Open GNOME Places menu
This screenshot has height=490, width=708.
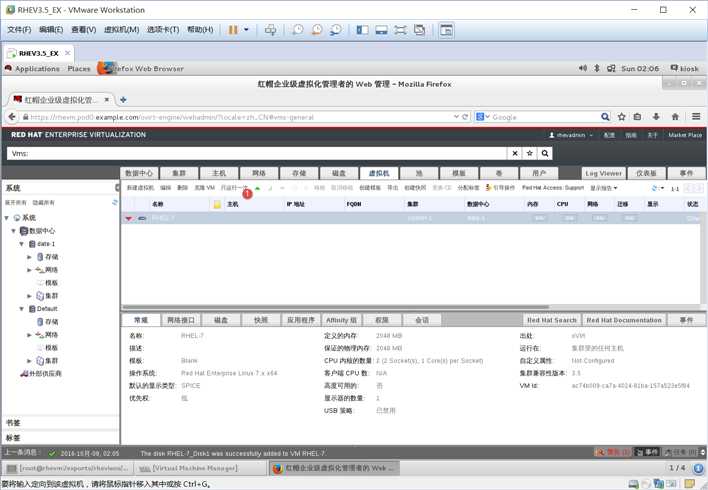click(79, 69)
